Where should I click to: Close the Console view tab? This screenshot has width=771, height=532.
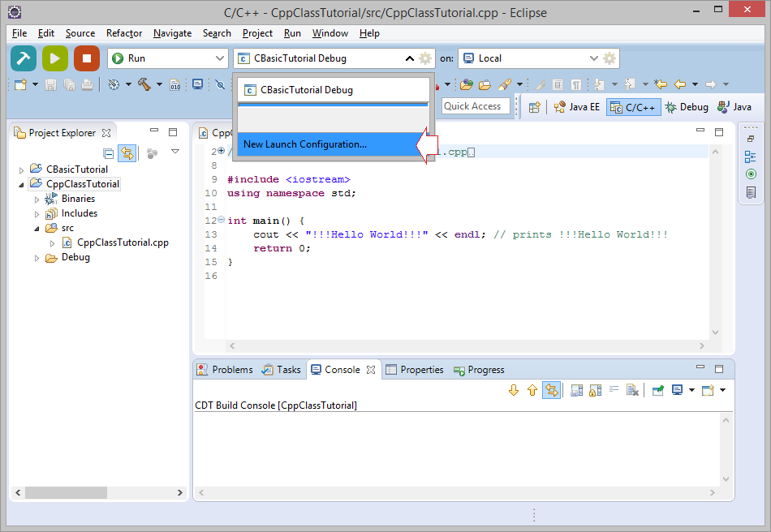click(371, 370)
